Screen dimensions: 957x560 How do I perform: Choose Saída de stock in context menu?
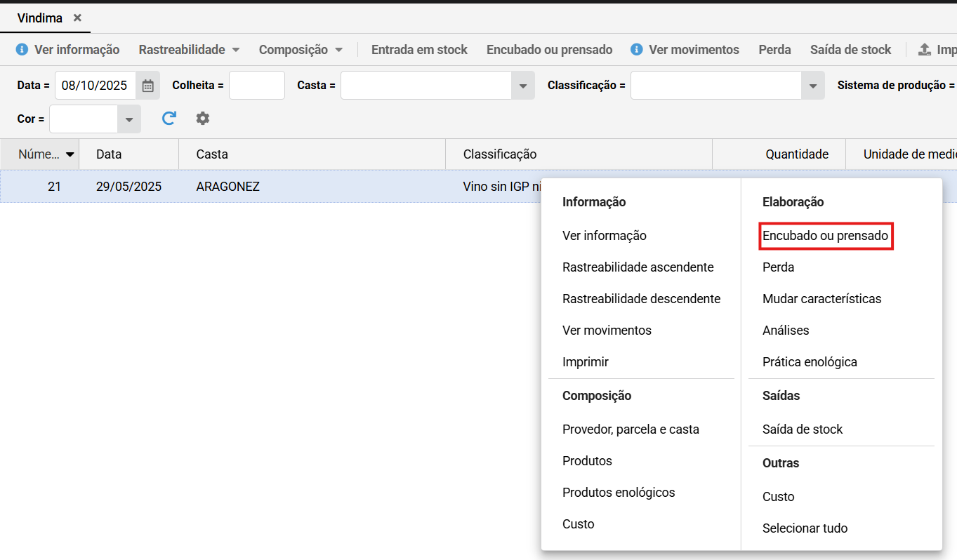803,429
